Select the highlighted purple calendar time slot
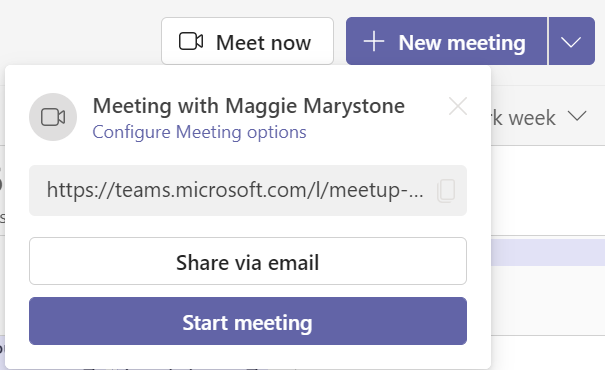 (x=548, y=252)
